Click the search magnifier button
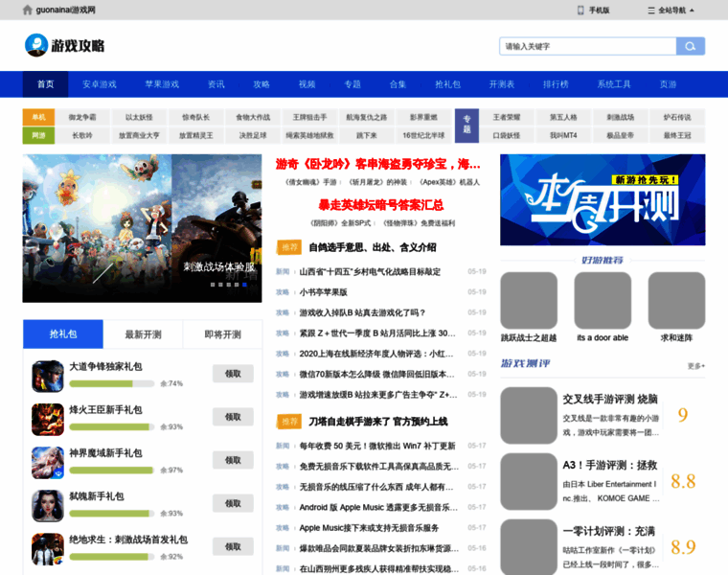728x575 pixels. pyautogui.click(x=690, y=46)
